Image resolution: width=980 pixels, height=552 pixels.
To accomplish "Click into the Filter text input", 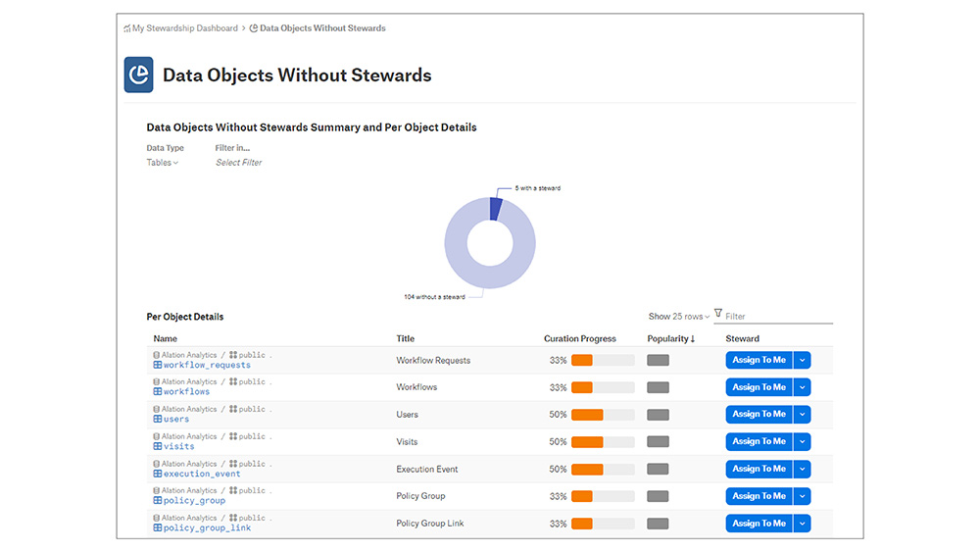I will (x=778, y=317).
